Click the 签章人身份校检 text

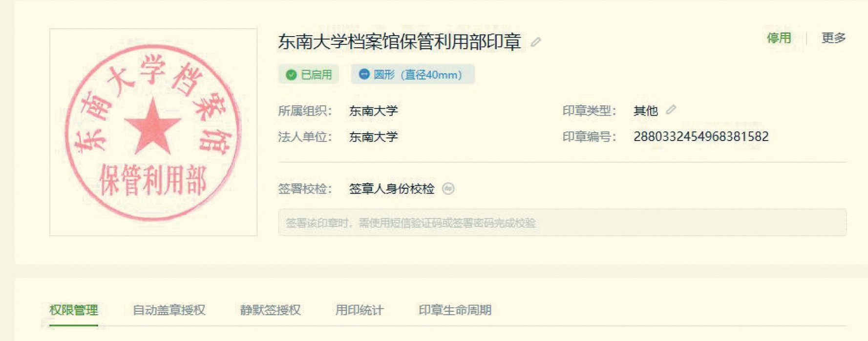[x=392, y=189]
